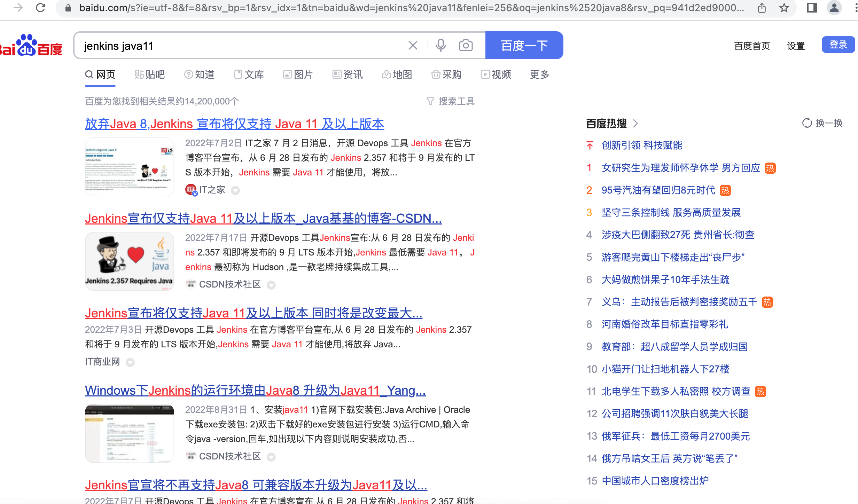Click the browser reload icon
Viewport: 858px width, 504px height.
point(41,8)
